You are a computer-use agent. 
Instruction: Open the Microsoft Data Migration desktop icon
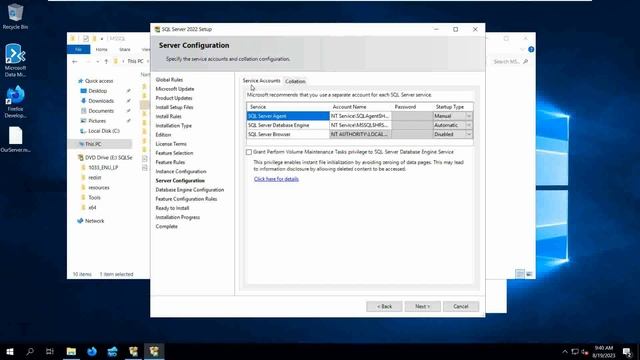pyautogui.click(x=15, y=60)
